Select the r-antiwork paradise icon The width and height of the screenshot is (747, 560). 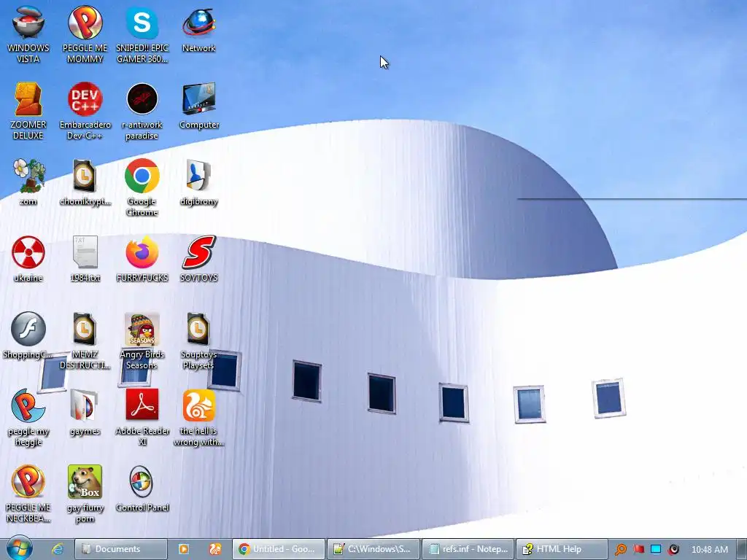coord(142,111)
